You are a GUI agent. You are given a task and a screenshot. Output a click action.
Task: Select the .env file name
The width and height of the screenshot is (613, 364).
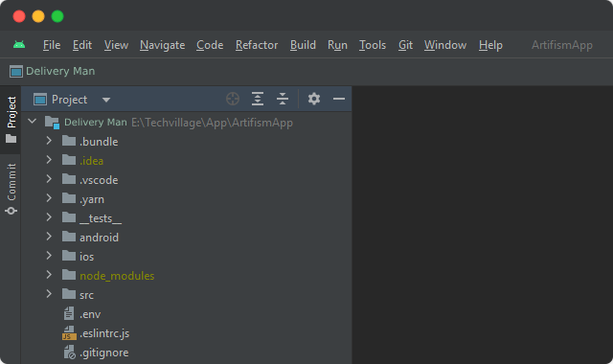(90, 314)
